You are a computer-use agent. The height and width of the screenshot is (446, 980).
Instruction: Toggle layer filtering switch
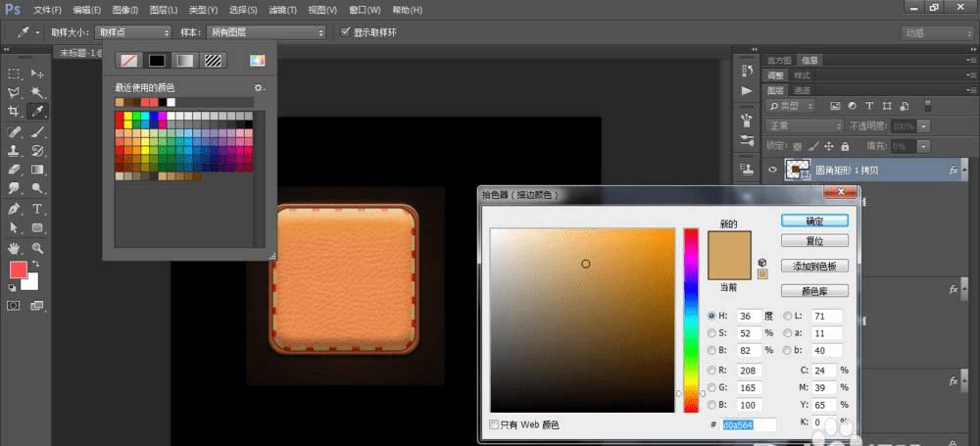(x=927, y=105)
